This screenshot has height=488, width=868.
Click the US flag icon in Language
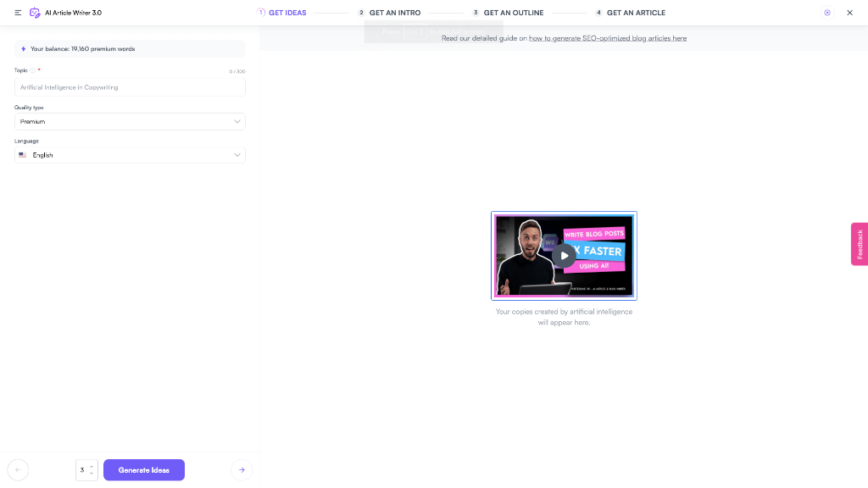[23, 156]
